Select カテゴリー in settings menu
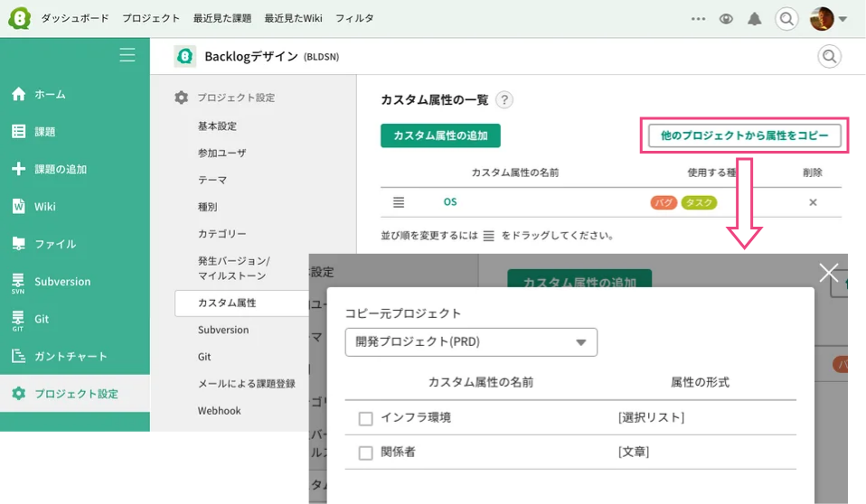The image size is (866, 504). pyautogui.click(x=222, y=234)
